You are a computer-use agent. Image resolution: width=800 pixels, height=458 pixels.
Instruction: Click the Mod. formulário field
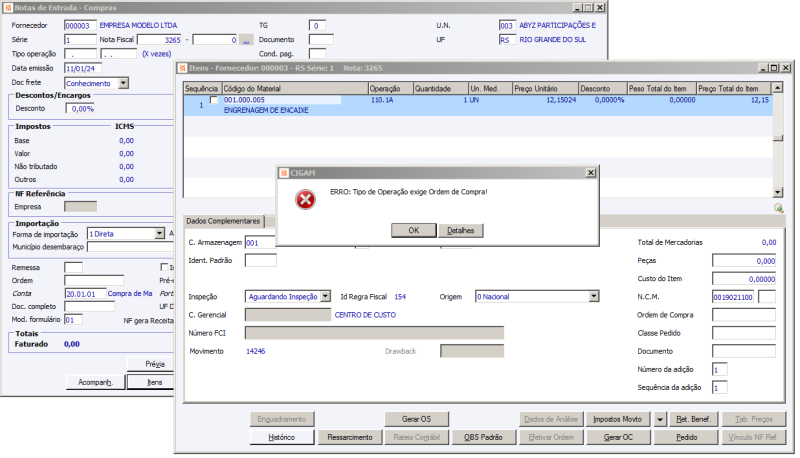73,320
